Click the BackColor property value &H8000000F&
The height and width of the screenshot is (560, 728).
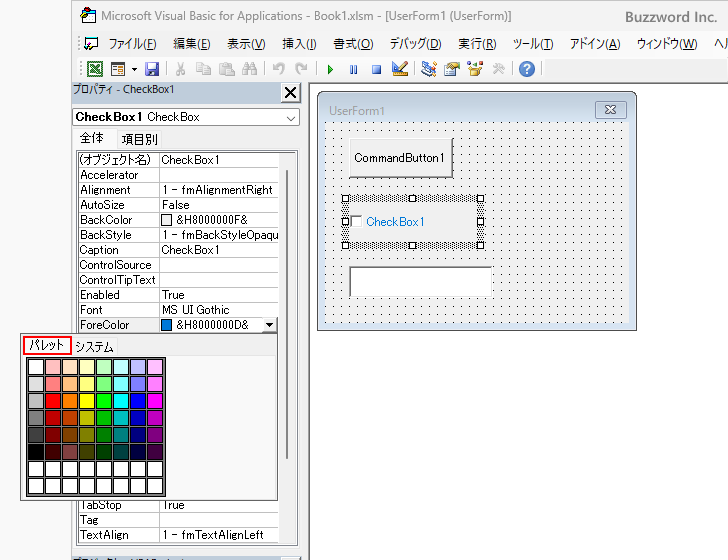click(x=219, y=220)
